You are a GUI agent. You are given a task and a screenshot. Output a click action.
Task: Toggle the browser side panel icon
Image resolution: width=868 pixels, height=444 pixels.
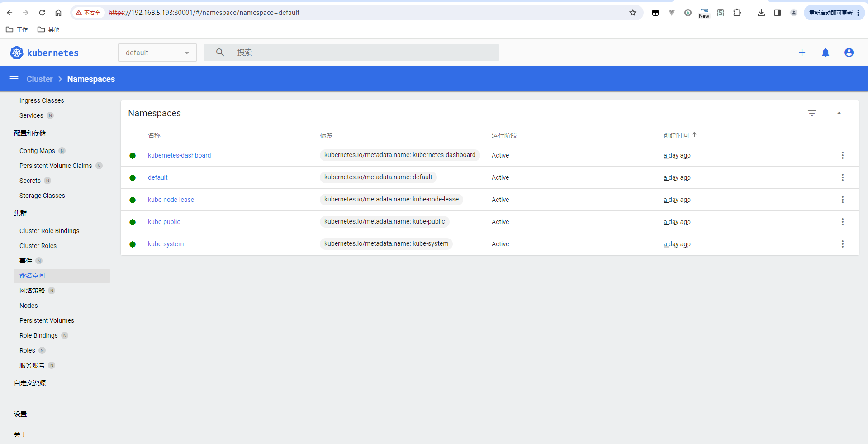(x=778, y=13)
